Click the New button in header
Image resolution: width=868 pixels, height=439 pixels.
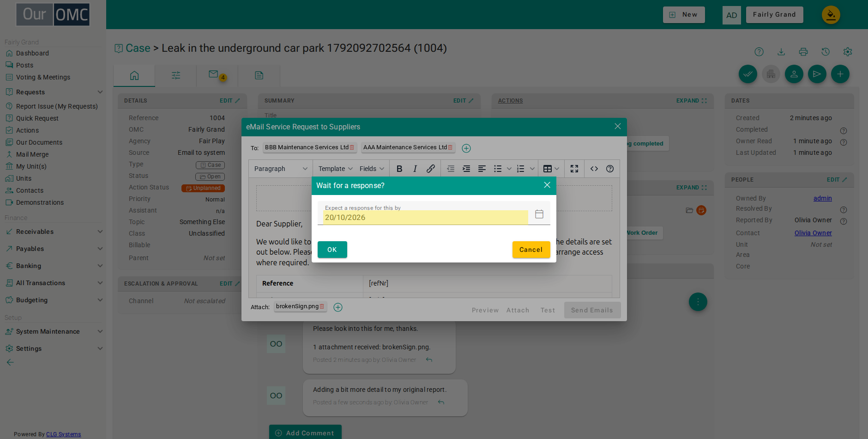tap(684, 15)
